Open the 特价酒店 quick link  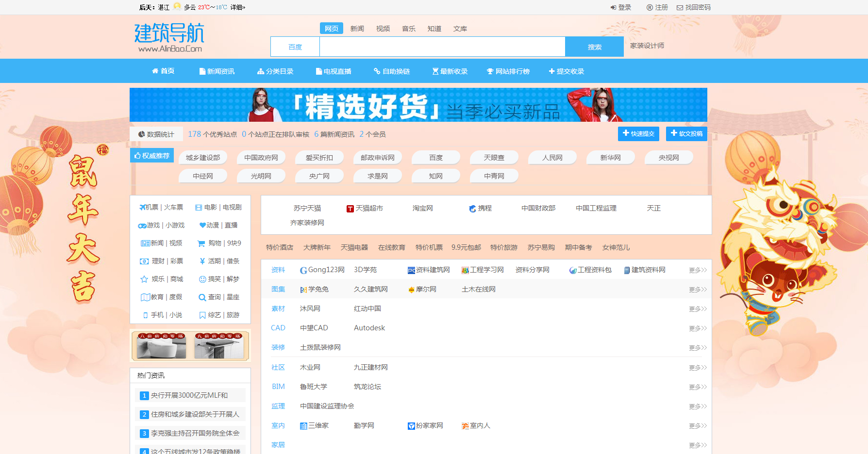click(280, 247)
